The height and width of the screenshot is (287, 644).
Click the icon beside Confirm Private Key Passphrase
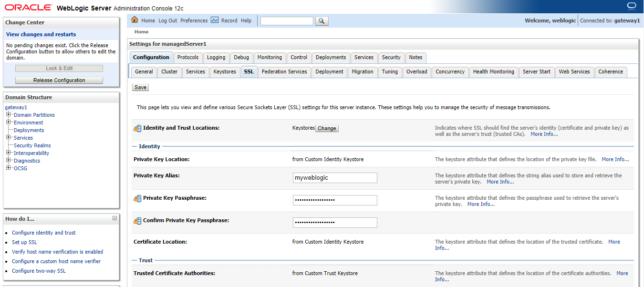137,221
